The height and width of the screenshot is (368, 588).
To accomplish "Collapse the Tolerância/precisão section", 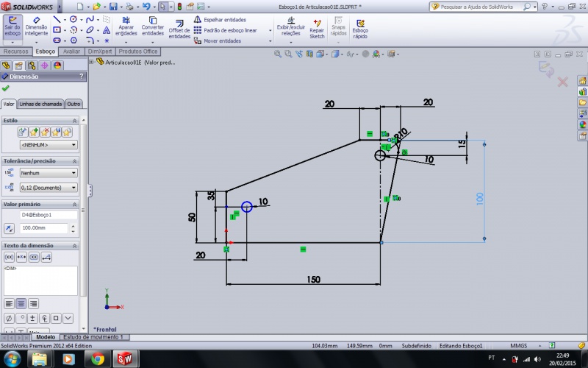I will [x=74, y=160].
